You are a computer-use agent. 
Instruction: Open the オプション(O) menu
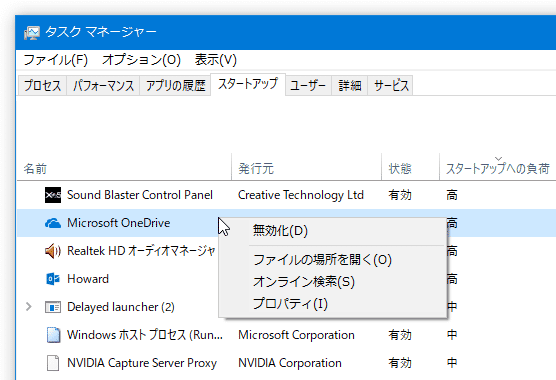(141, 60)
